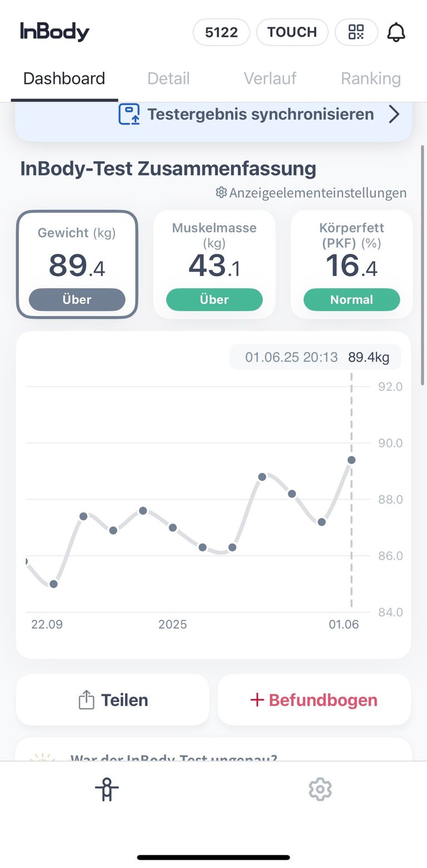Tap the + Befundbogen button
Screen dimensions: 427x868
[314, 699]
